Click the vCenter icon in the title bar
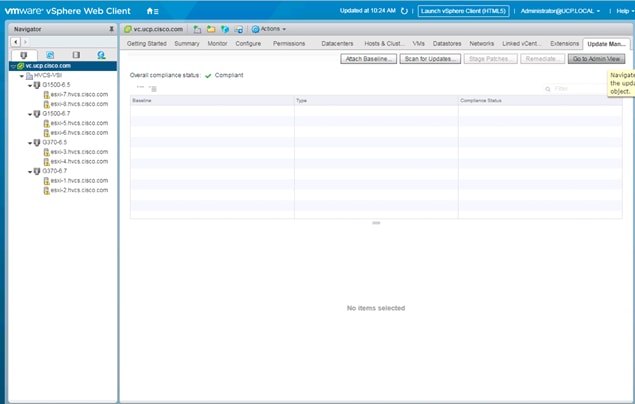Screen dimensions: 635x404 128,29
